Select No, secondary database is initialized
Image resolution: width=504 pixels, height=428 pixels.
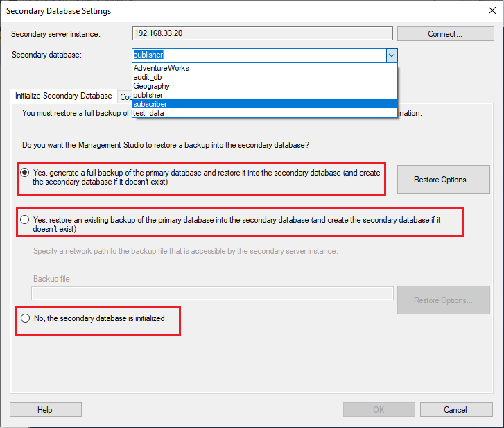click(26, 318)
